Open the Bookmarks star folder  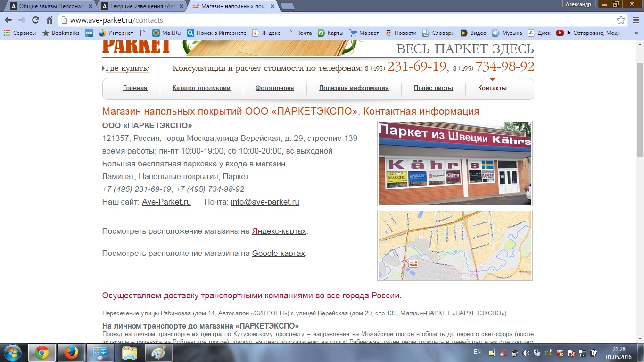coord(61,33)
